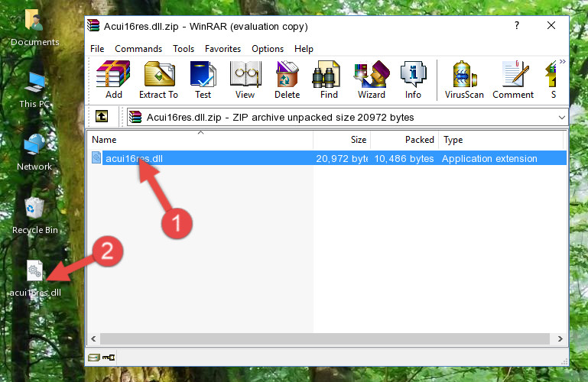Screen dimensions: 588x382
Task: Sort files by Type column
Action: 501,140
